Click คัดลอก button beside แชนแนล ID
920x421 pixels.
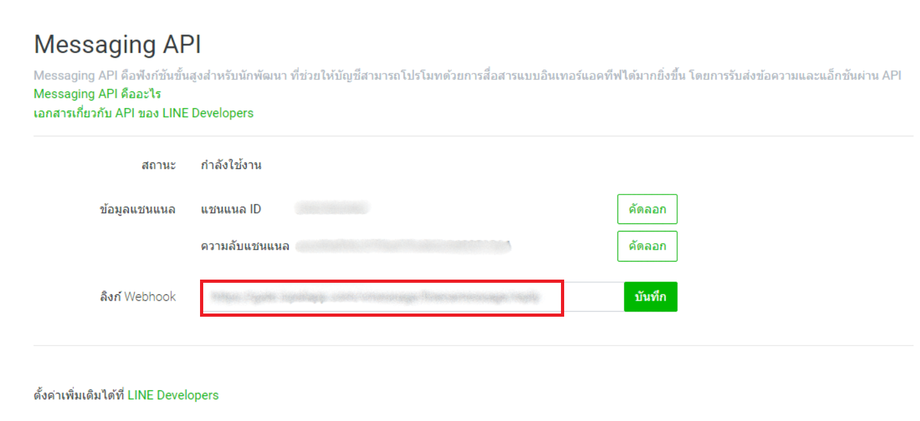coord(647,209)
